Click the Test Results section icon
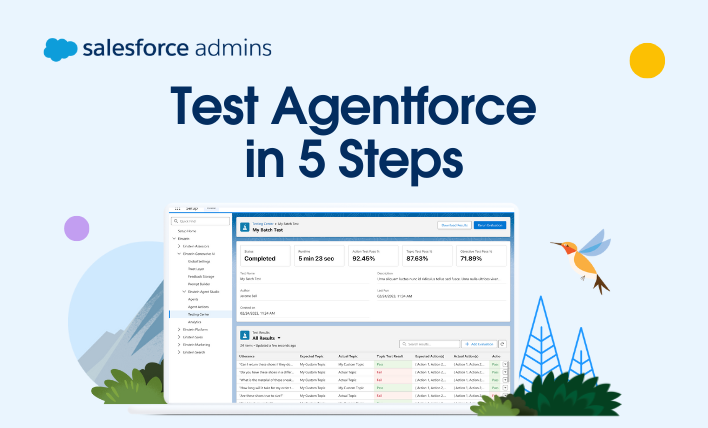 point(244,335)
